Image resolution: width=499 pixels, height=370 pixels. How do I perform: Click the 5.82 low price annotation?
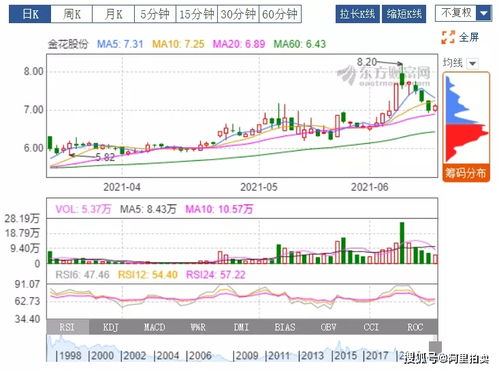coord(105,157)
